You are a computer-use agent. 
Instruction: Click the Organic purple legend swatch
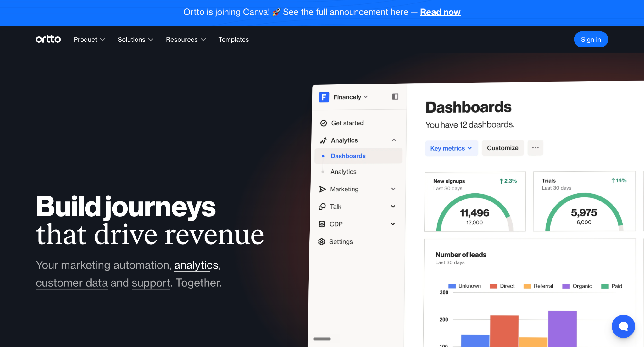(566, 286)
